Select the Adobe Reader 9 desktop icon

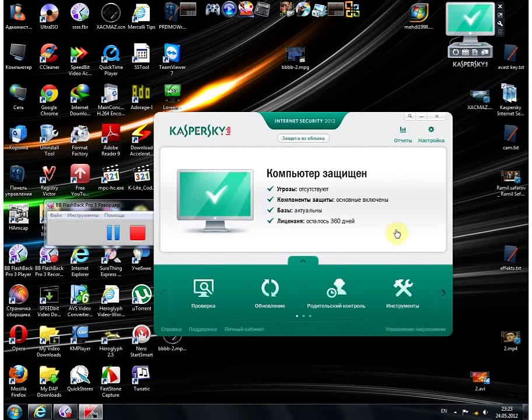click(111, 140)
